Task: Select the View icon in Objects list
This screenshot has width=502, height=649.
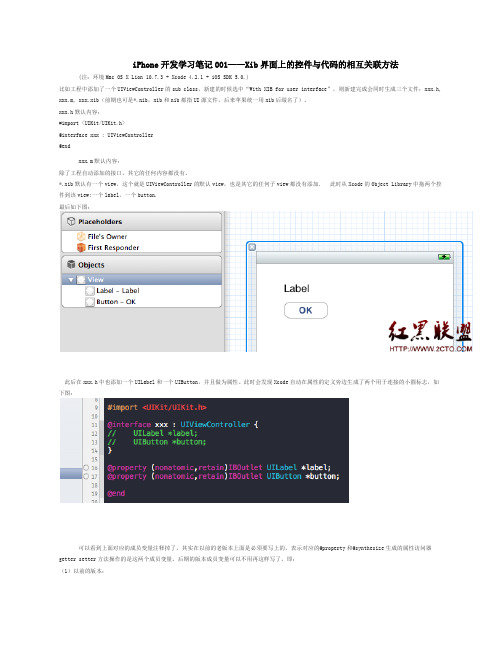Action: point(81,280)
